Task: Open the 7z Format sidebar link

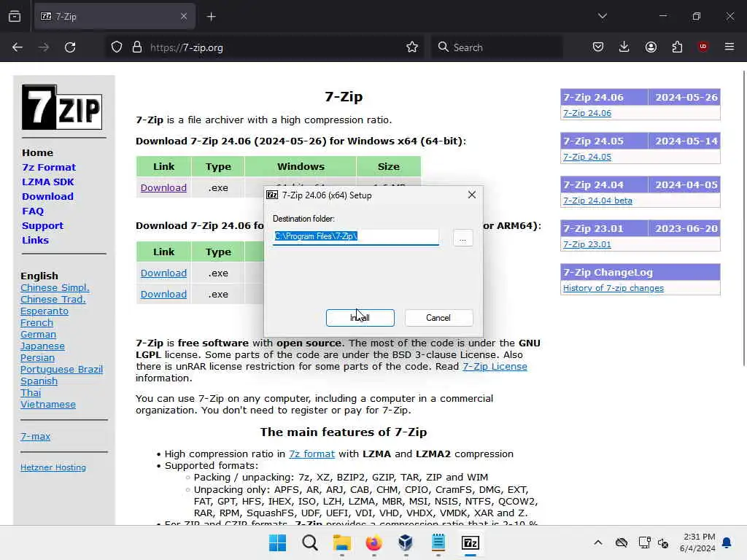Action: click(x=49, y=167)
